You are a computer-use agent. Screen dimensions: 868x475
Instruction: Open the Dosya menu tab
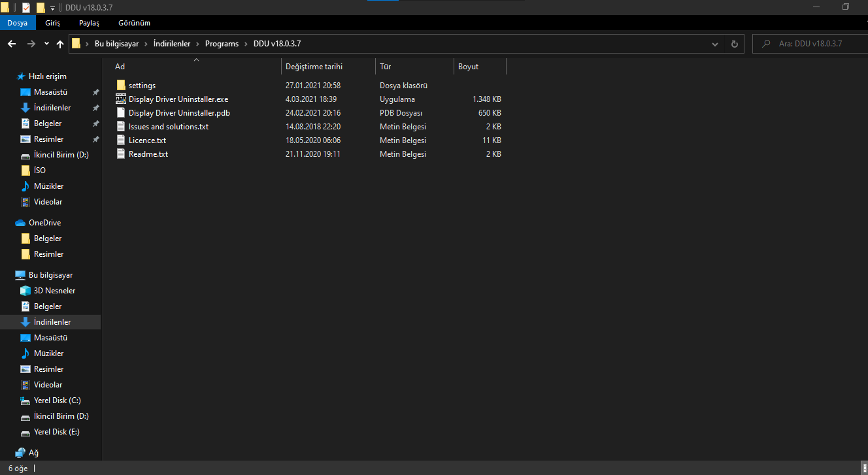(x=18, y=23)
